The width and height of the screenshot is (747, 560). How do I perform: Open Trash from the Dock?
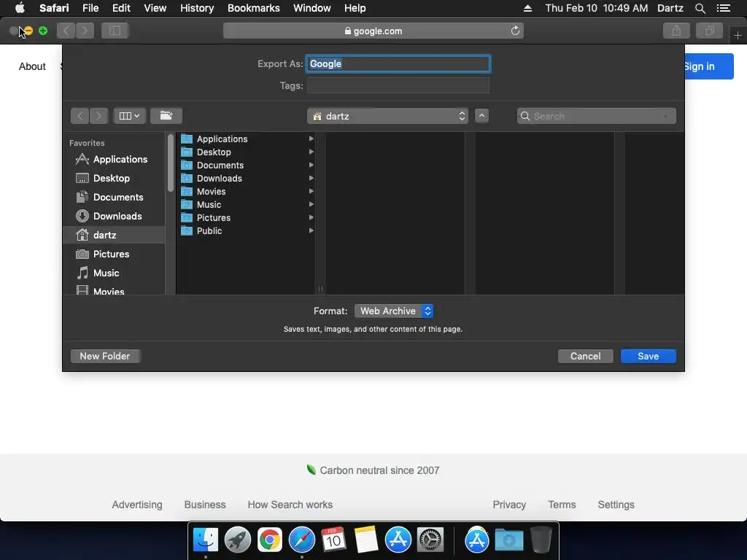tap(541, 540)
